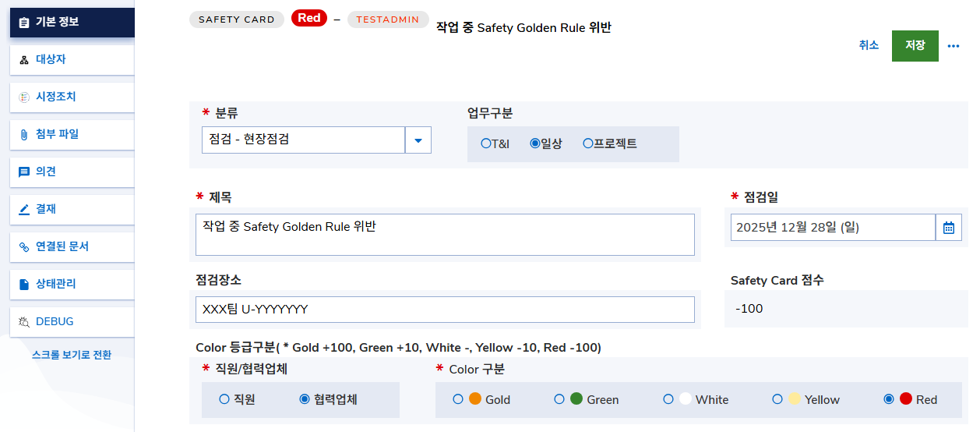
Task: Open the 점검 - 현장점검 combo box
Action: [x=303, y=140]
